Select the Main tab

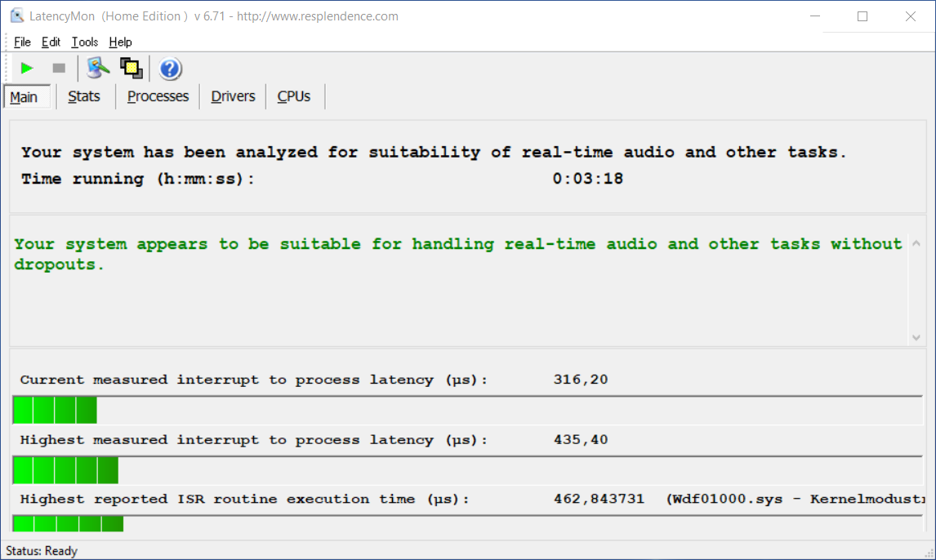25,97
